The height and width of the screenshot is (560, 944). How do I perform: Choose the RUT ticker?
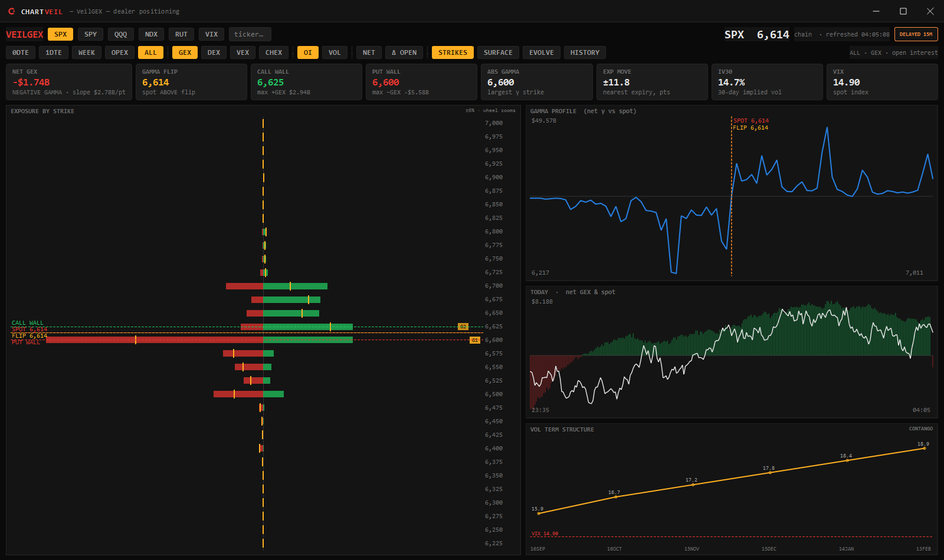pyautogui.click(x=181, y=34)
